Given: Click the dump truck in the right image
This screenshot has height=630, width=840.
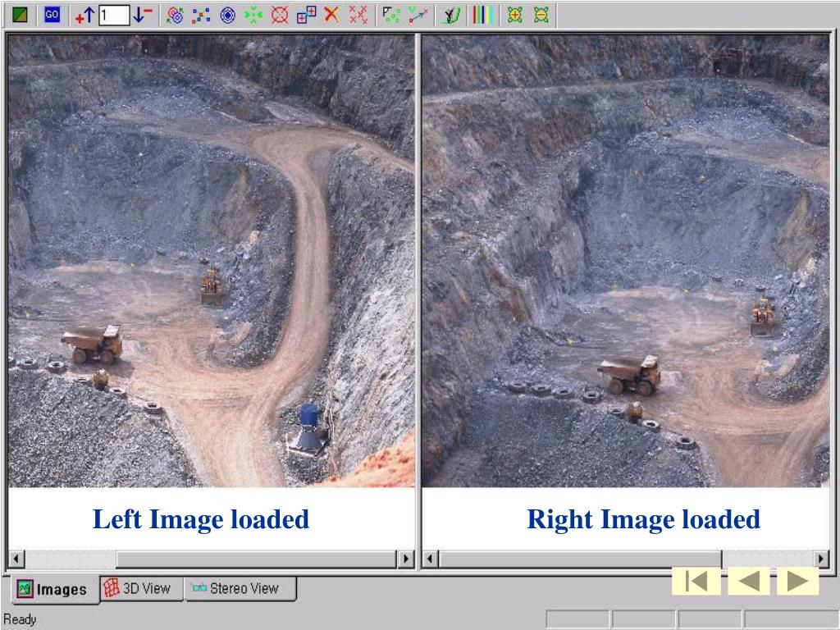Looking at the screenshot, I should pos(629,374).
